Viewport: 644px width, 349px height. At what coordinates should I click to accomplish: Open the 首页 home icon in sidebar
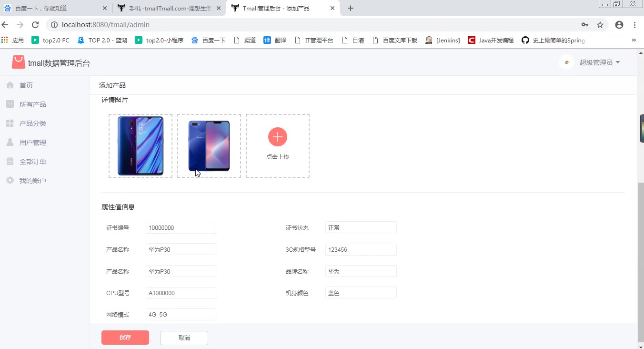[x=10, y=85]
